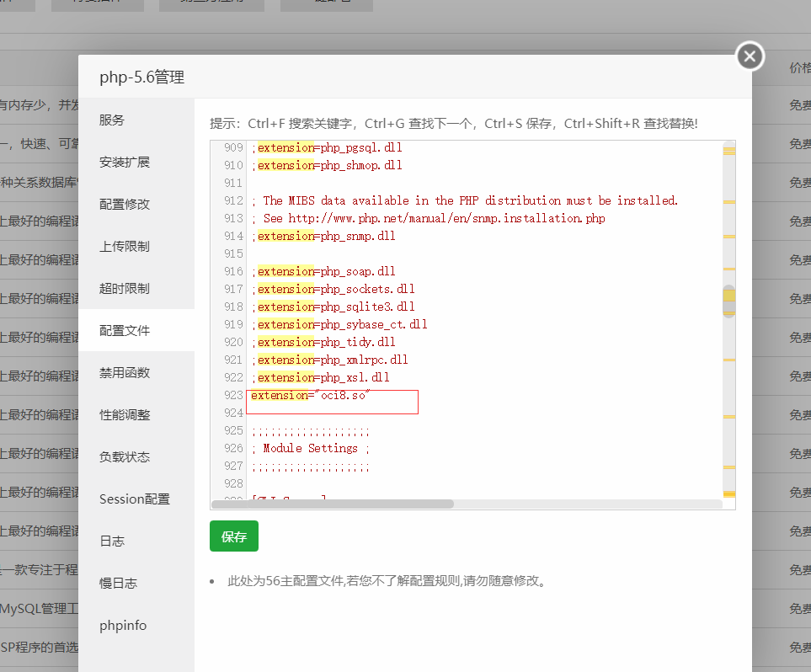Click line ;extension=php_pgsql.dll
The width and height of the screenshot is (811, 672).
click(x=327, y=148)
